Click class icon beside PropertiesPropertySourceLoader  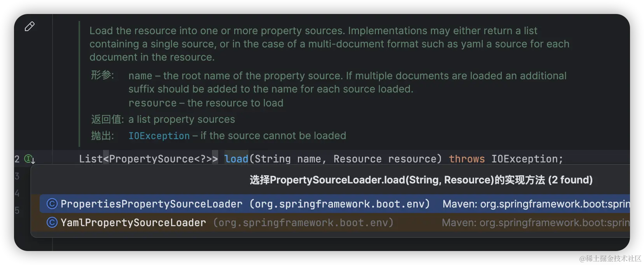click(x=52, y=204)
